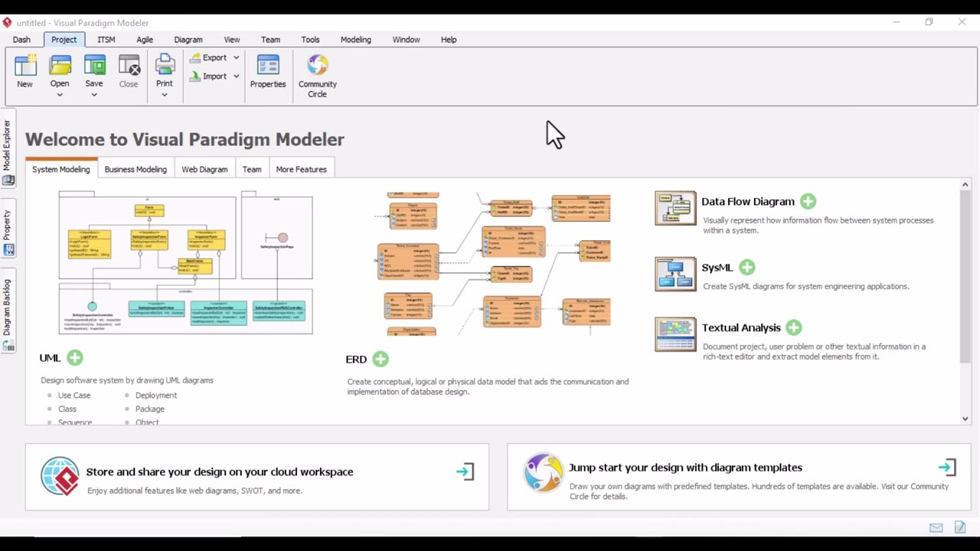Click the green plus beside Data Flow Diagram
This screenshot has height=551, width=980.
808,201
